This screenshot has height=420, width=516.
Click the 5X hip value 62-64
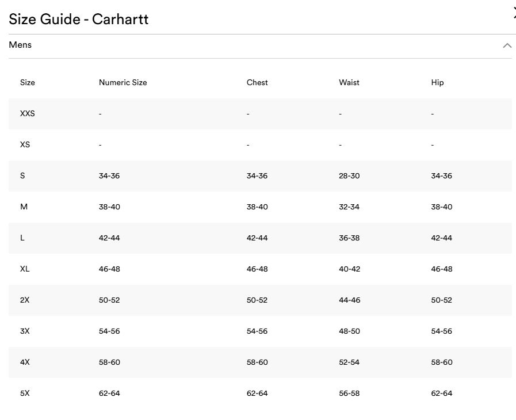[x=441, y=393]
